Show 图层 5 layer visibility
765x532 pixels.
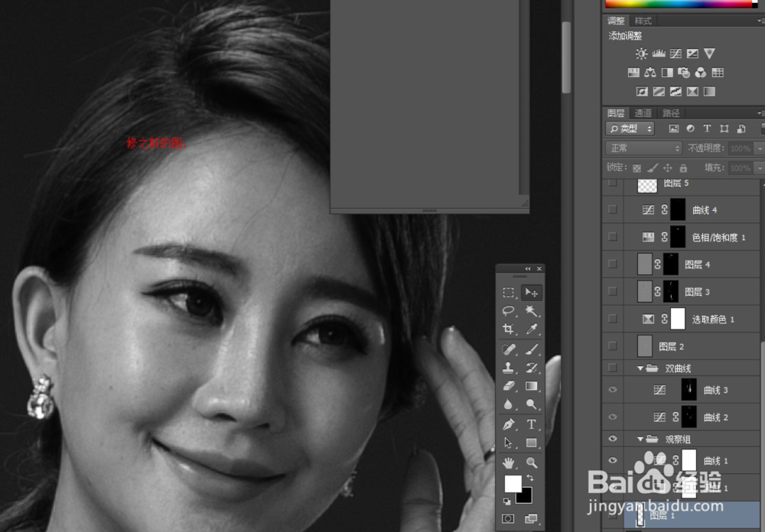[x=613, y=183]
